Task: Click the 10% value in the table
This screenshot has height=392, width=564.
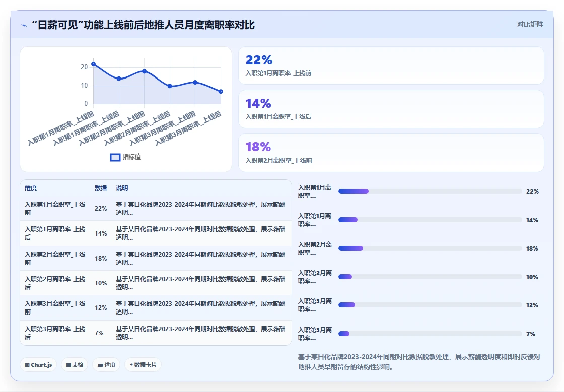Action: click(101, 283)
